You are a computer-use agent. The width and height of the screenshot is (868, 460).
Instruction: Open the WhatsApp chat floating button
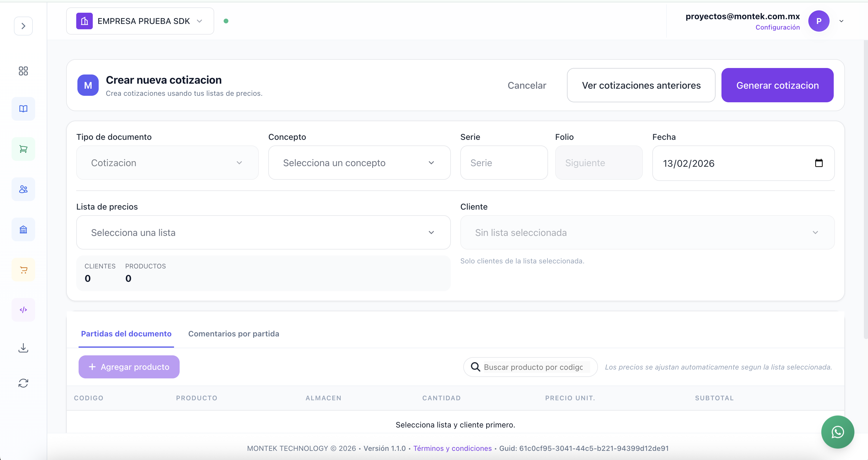point(837,432)
